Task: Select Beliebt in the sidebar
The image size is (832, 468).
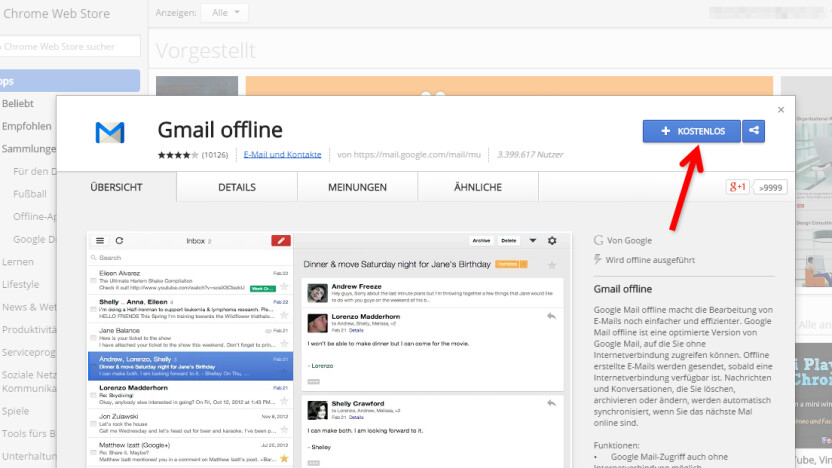Action: point(18,103)
